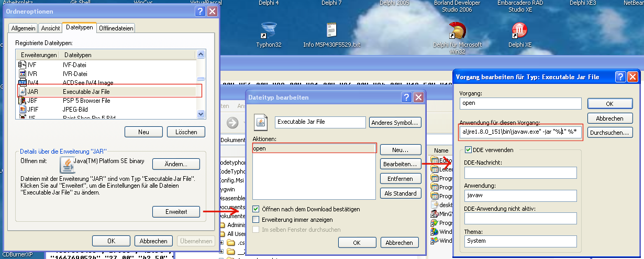The height and width of the screenshot is (259, 644).
Task: Click the Bearbeiten... button
Action: pos(401,164)
